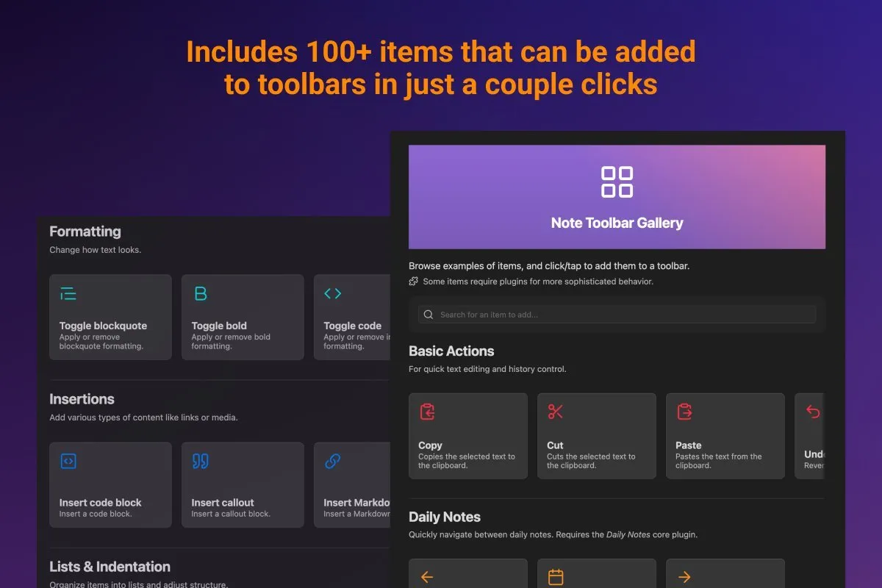Click the Toggle code brackets icon
Image resolution: width=882 pixels, height=588 pixels.
coord(332,294)
